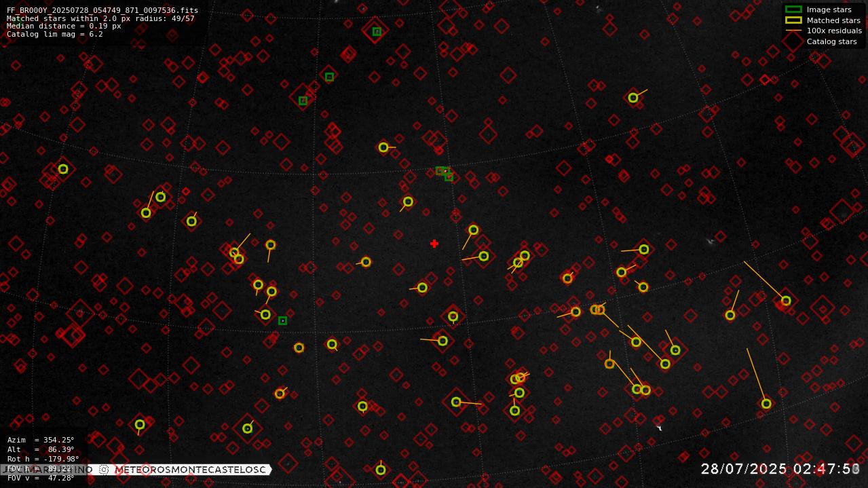The width and height of the screenshot is (868, 488).
Task: Select the 'Image stars' legend label
Action: (829, 10)
